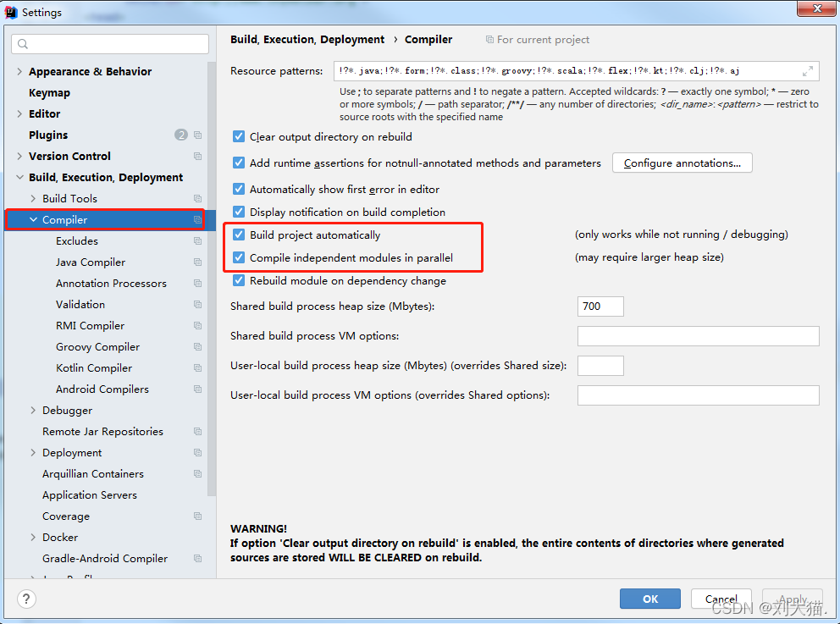Image resolution: width=840 pixels, height=624 pixels.
Task: Expand the Appearance & Behavior section
Action: [19, 72]
